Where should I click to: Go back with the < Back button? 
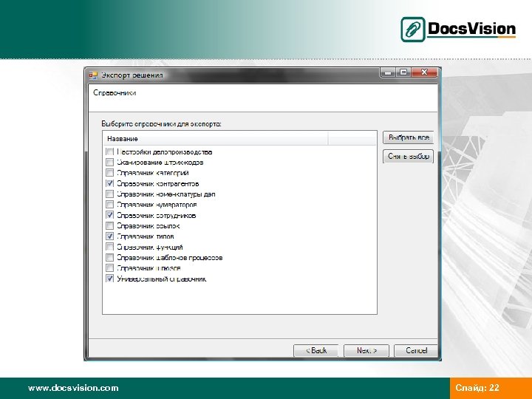(316, 350)
